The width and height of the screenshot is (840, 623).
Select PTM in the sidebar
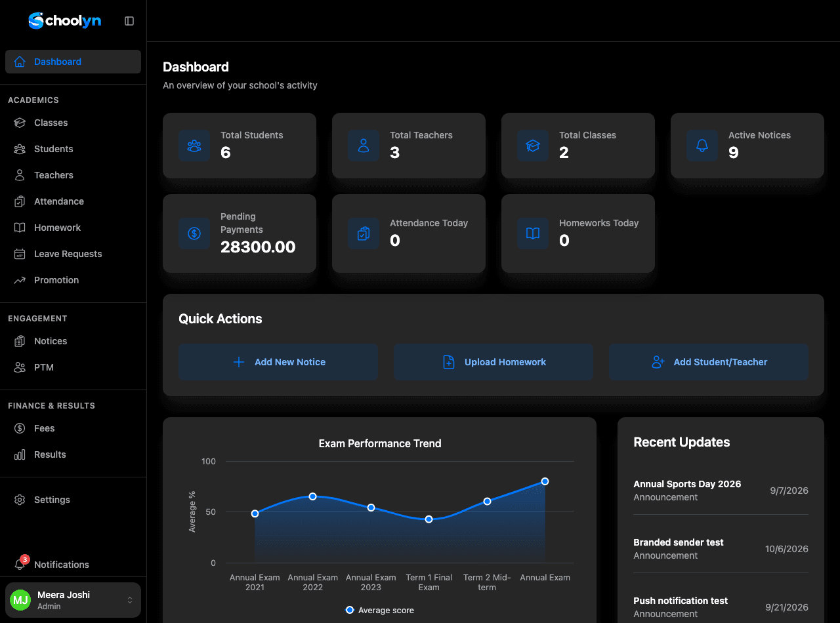pos(73,367)
